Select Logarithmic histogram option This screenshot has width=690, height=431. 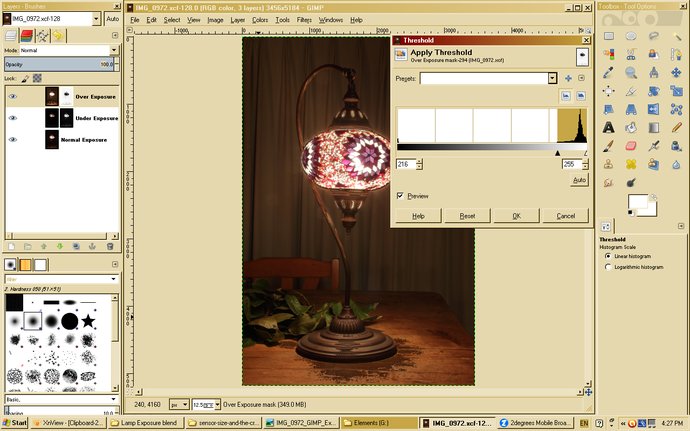tap(609, 267)
